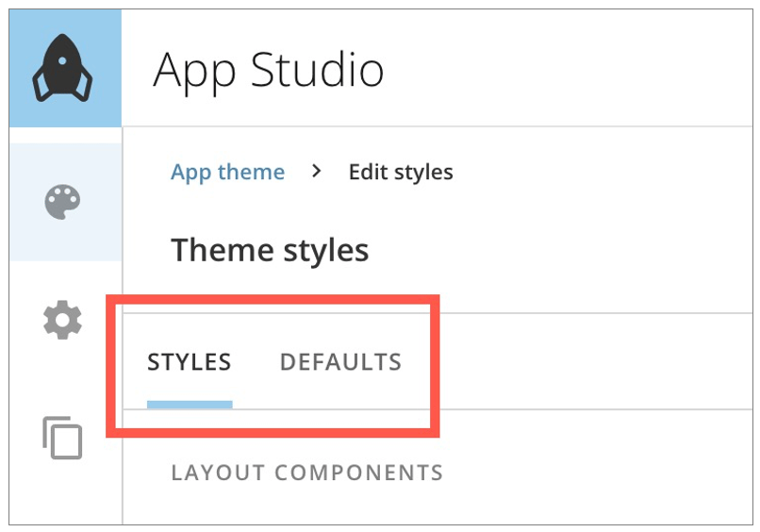Viewport: 760px width, 532px height.
Task: Click the blue tile behind the rocket logo
Action: point(65,68)
